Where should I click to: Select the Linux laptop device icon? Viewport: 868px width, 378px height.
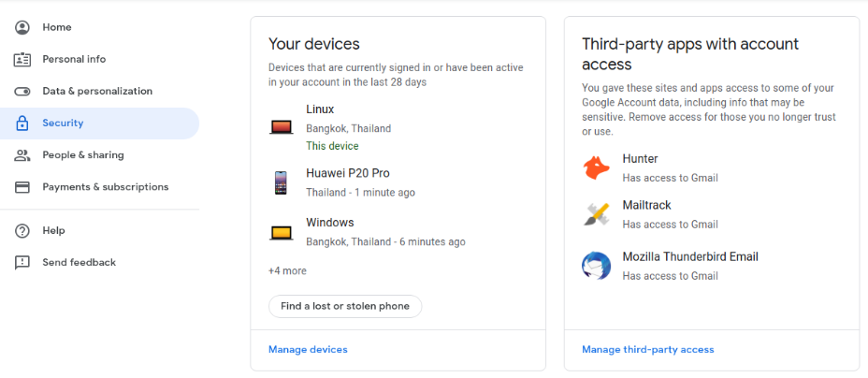[281, 127]
